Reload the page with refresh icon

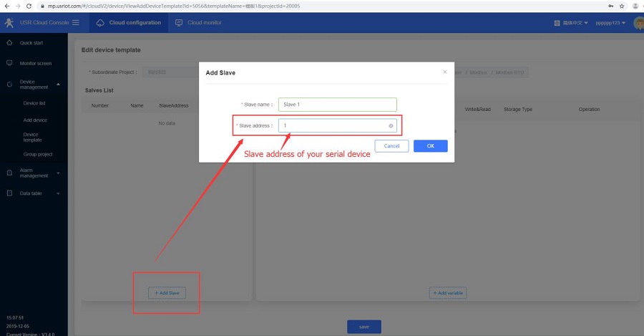coord(29,6)
